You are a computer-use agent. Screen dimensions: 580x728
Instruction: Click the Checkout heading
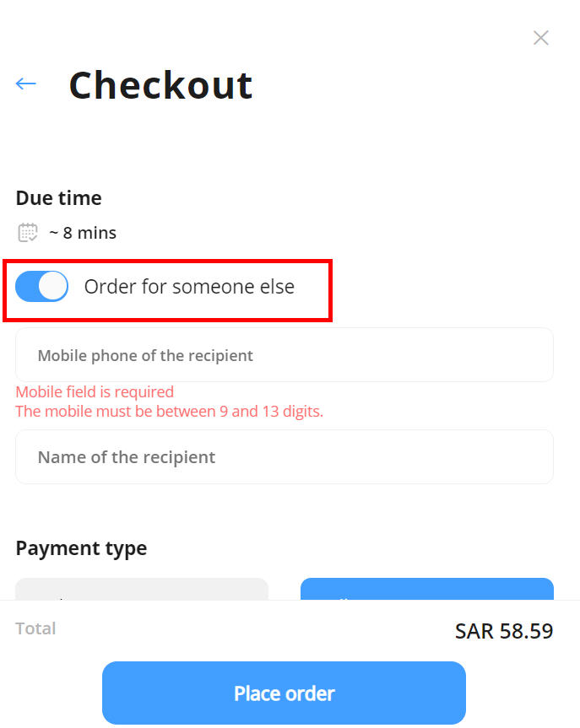coord(160,85)
